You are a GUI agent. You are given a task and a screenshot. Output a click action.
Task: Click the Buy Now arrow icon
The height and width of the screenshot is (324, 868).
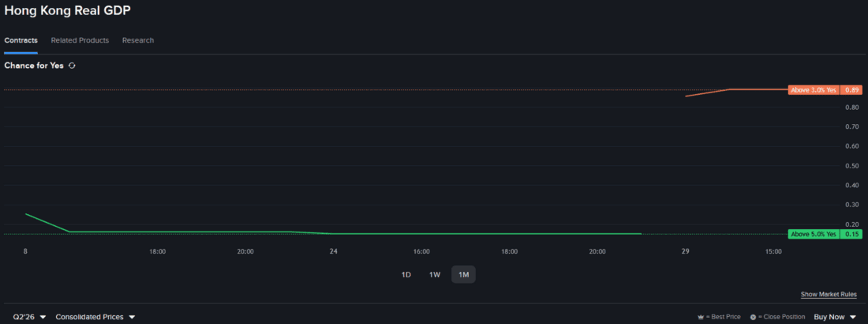(x=852, y=318)
